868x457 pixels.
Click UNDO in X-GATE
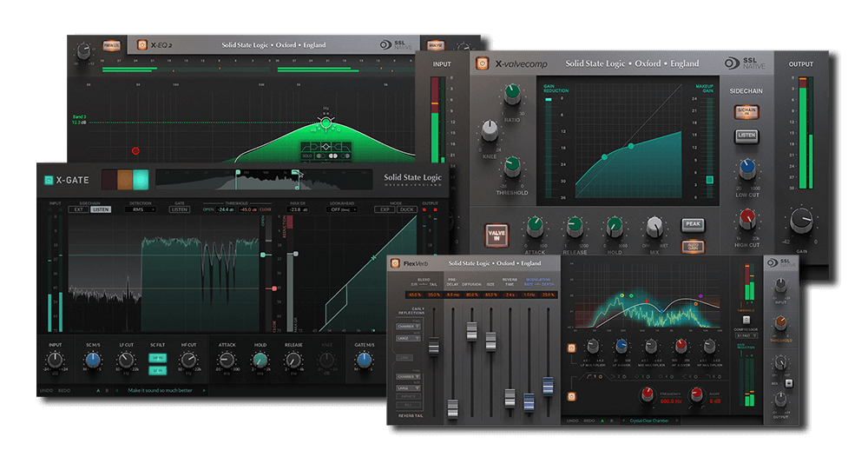tap(47, 390)
